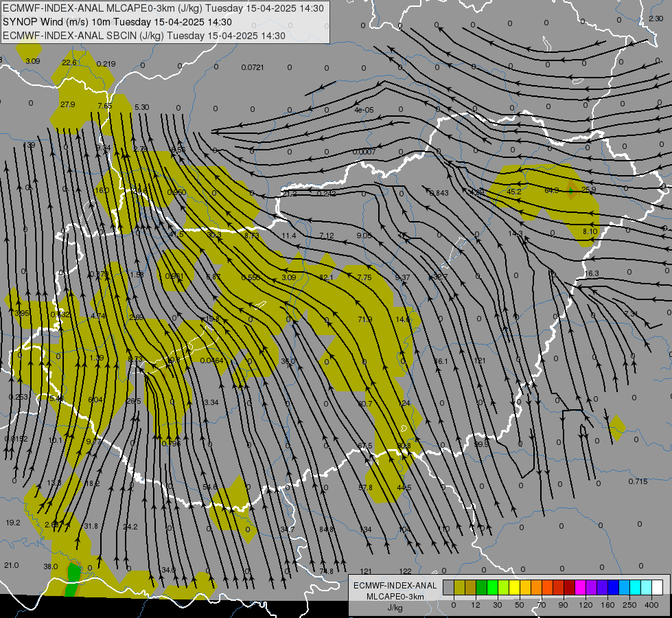Click the map value 14.3
672x618 pixels.
515,233
